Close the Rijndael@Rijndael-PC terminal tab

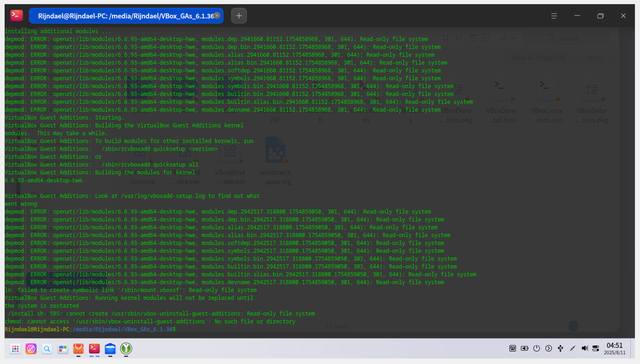(x=217, y=16)
